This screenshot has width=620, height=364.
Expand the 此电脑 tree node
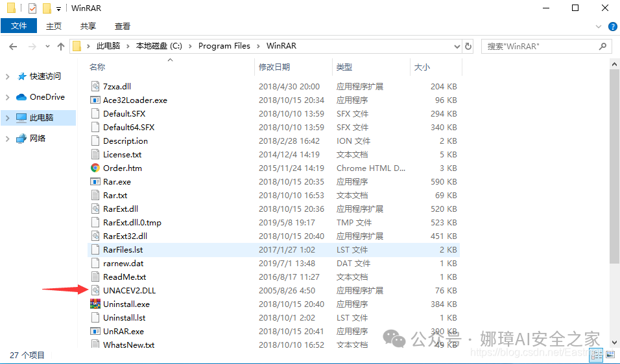pyautogui.click(x=8, y=118)
